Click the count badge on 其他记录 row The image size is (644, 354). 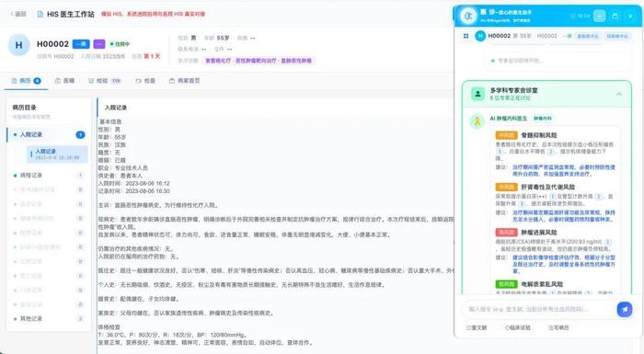(81, 319)
